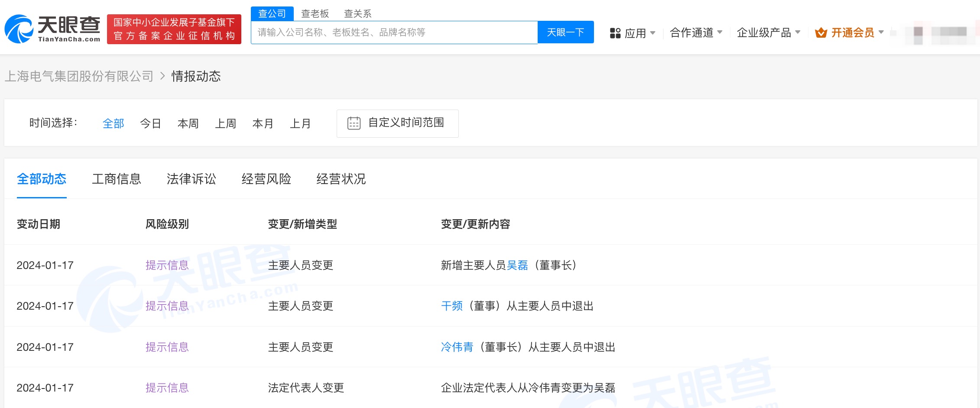The width and height of the screenshot is (980, 408).
Task: Select the 经营状况 tab
Action: pos(341,179)
